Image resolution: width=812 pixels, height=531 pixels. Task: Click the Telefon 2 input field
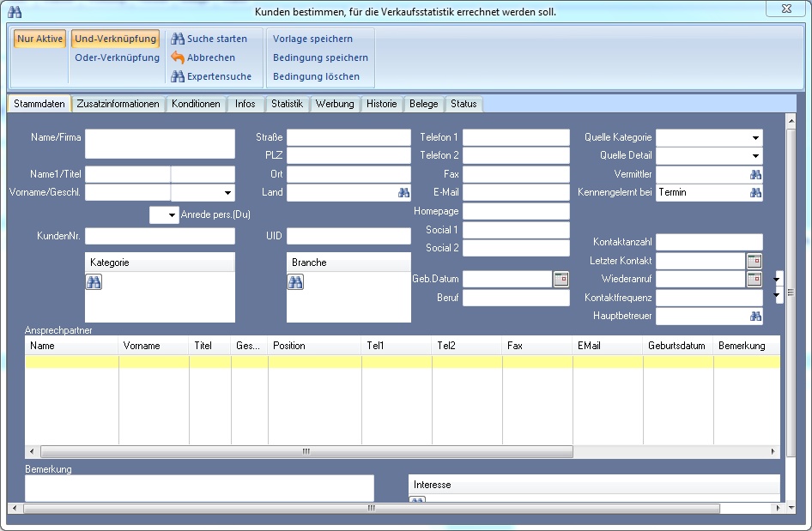pos(517,156)
